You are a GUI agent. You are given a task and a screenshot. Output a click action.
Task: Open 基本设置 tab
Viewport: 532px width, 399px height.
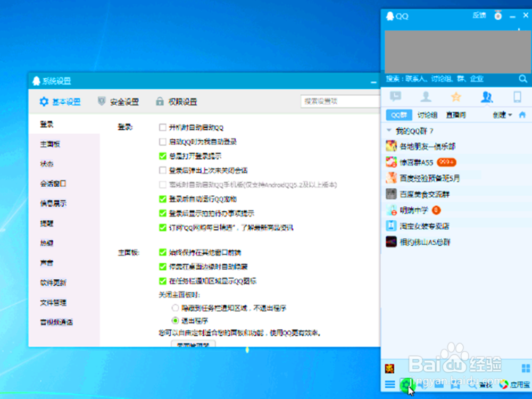click(x=60, y=102)
